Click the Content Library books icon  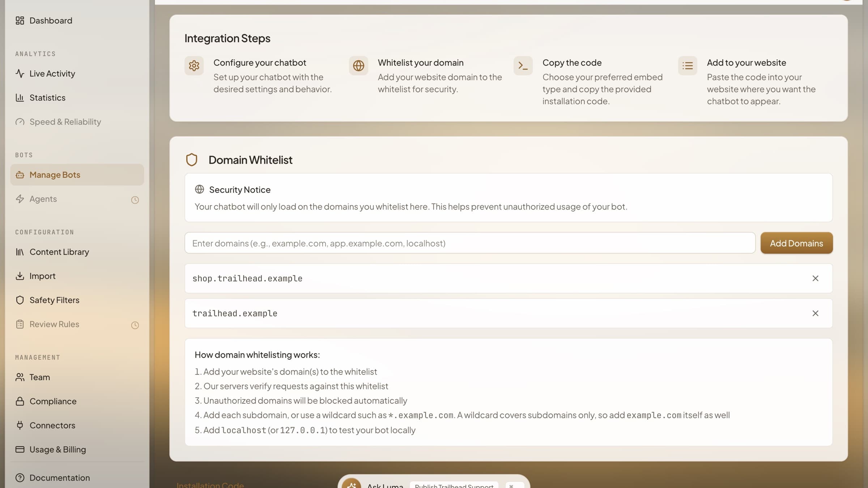point(20,252)
